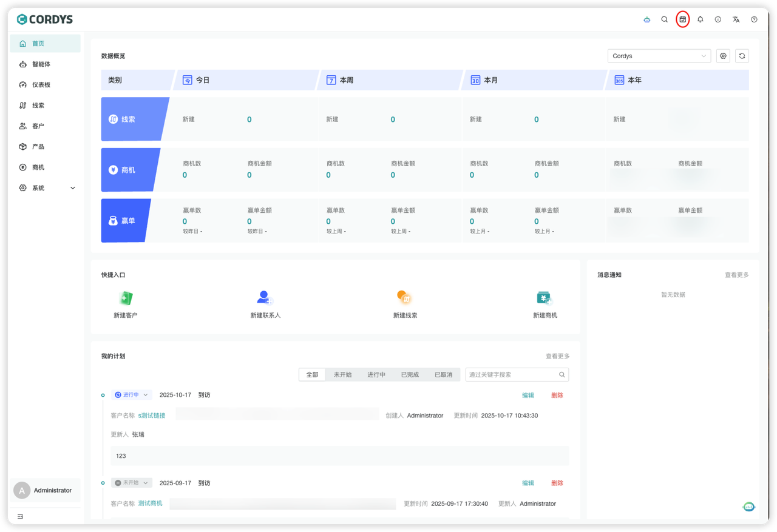The image size is (777, 532).
Task: Select 仪表板 in the sidebar
Action: [x=41, y=85]
